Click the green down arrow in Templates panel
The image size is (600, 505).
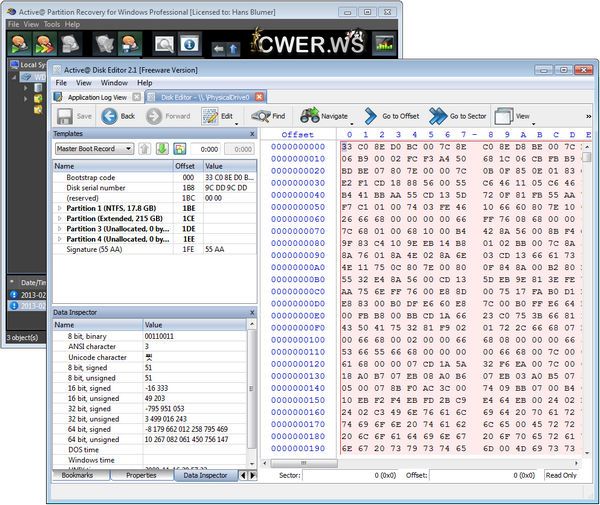[162, 149]
